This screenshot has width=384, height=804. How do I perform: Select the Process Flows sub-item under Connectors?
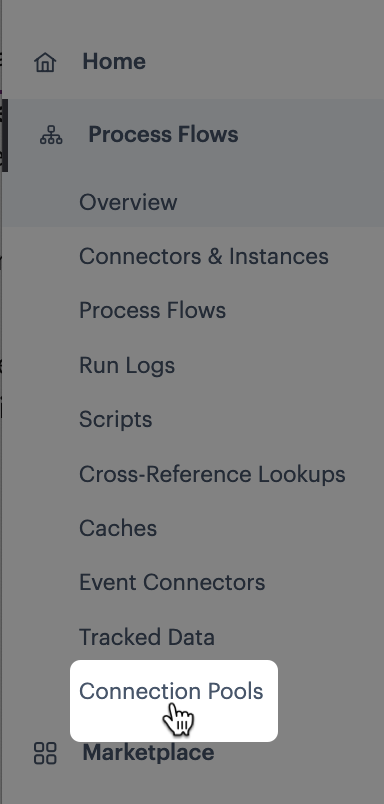pos(152,311)
